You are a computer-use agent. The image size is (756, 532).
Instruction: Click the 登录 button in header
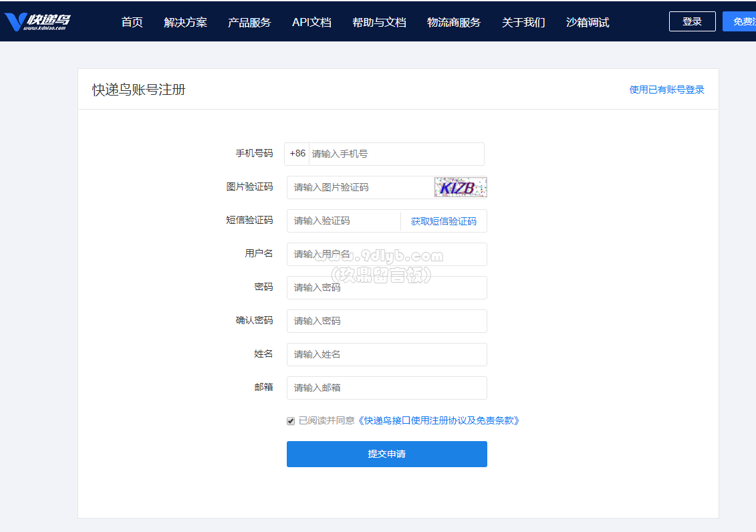click(692, 21)
